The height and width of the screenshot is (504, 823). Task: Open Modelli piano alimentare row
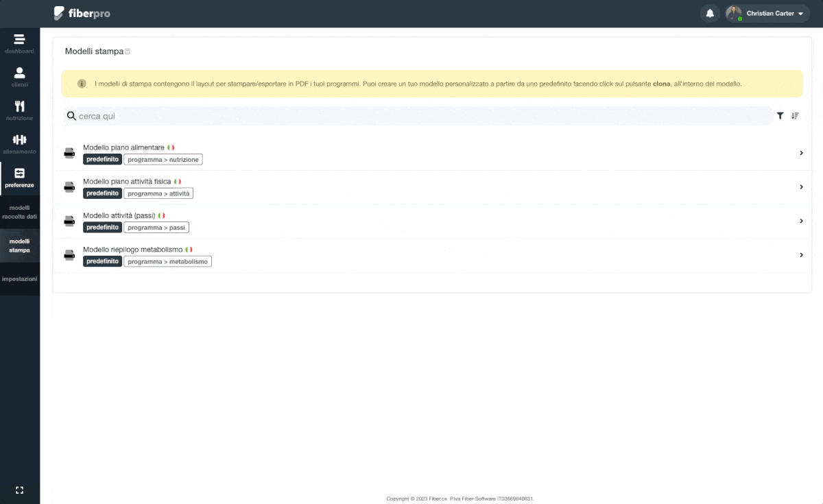coord(432,154)
